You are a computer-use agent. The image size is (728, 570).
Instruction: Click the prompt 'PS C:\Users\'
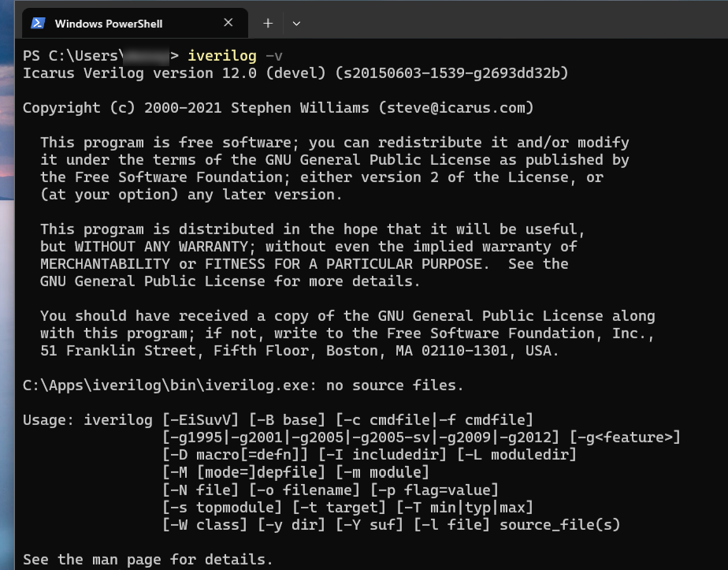coord(73,56)
